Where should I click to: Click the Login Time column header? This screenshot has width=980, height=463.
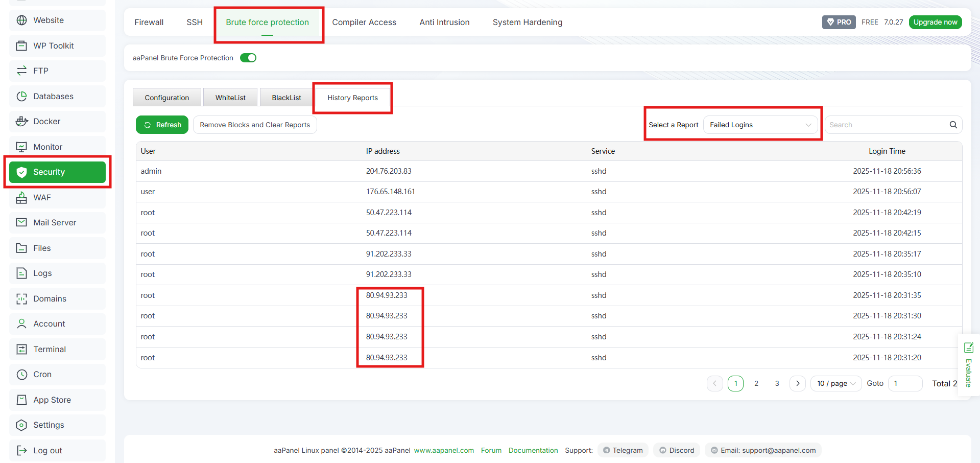pyautogui.click(x=887, y=151)
